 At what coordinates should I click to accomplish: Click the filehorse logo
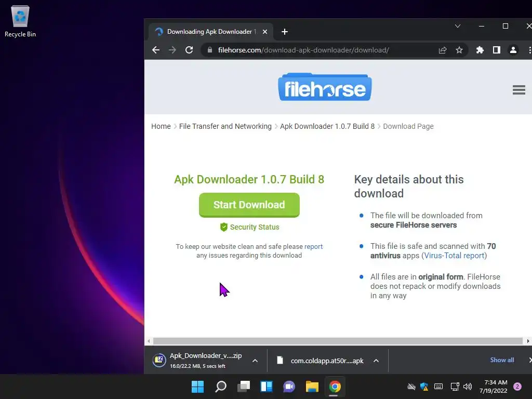click(x=325, y=87)
